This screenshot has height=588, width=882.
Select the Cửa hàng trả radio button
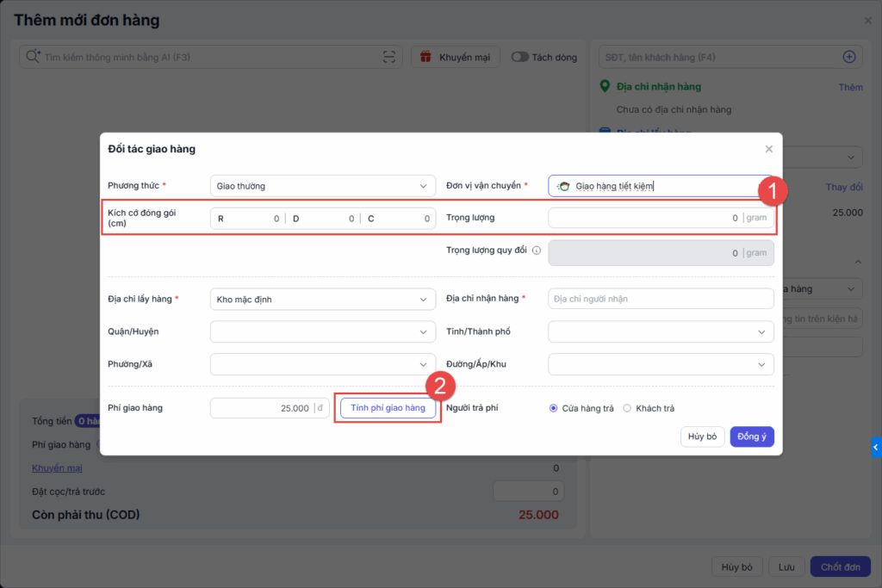(x=553, y=408)
